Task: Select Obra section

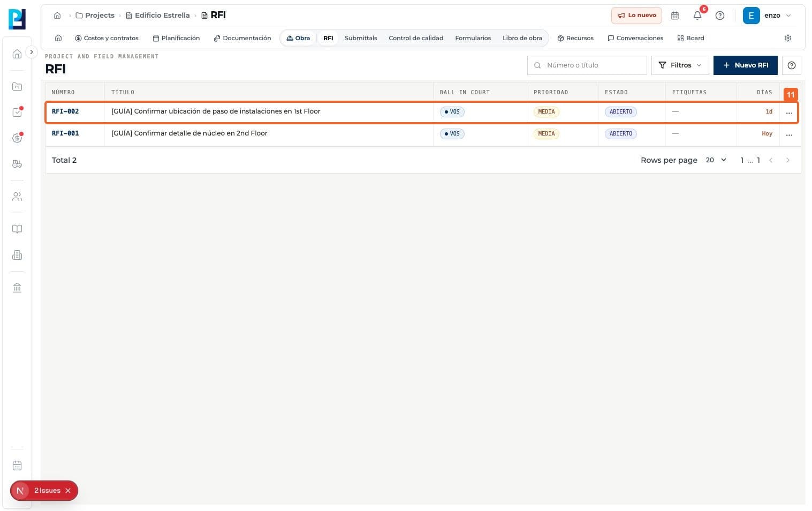Action: pos(298,38)
